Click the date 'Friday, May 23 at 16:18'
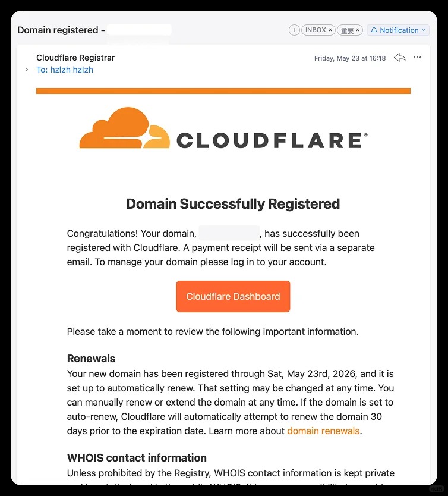448x496 pixels. point(350,58)
